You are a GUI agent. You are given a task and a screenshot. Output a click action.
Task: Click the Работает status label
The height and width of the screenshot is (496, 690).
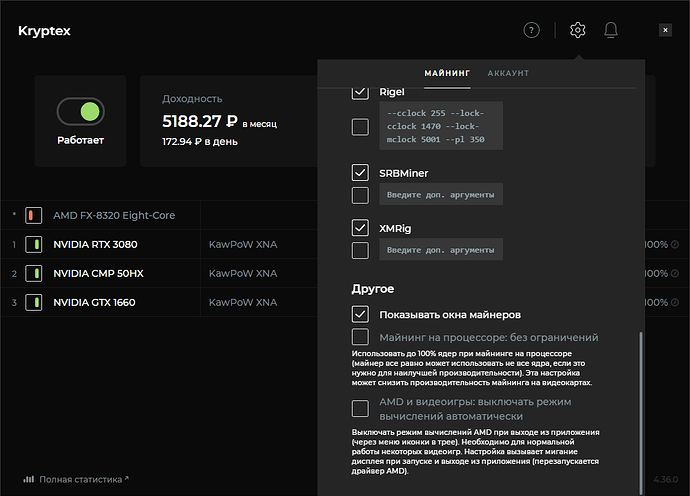(x=81, y=140)
